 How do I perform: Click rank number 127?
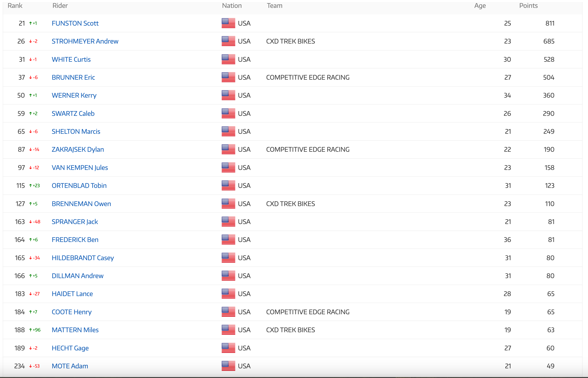tap(20, 204)
